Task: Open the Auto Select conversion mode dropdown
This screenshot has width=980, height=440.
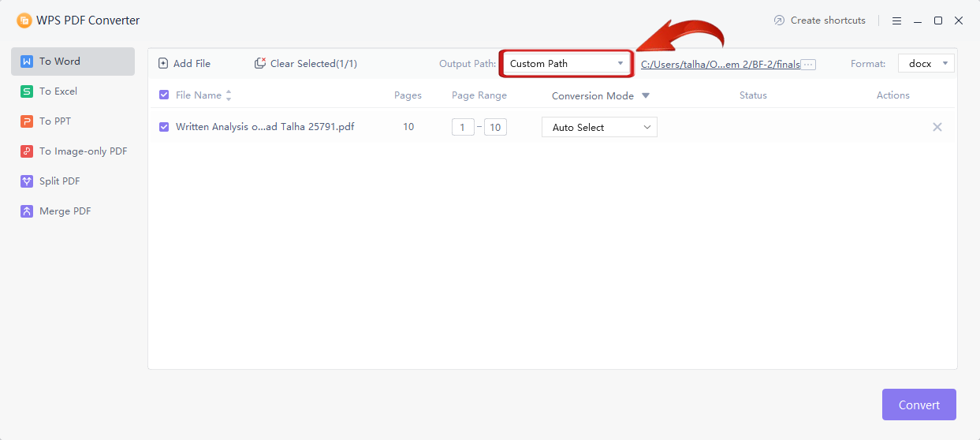Action: click(599, 127)
